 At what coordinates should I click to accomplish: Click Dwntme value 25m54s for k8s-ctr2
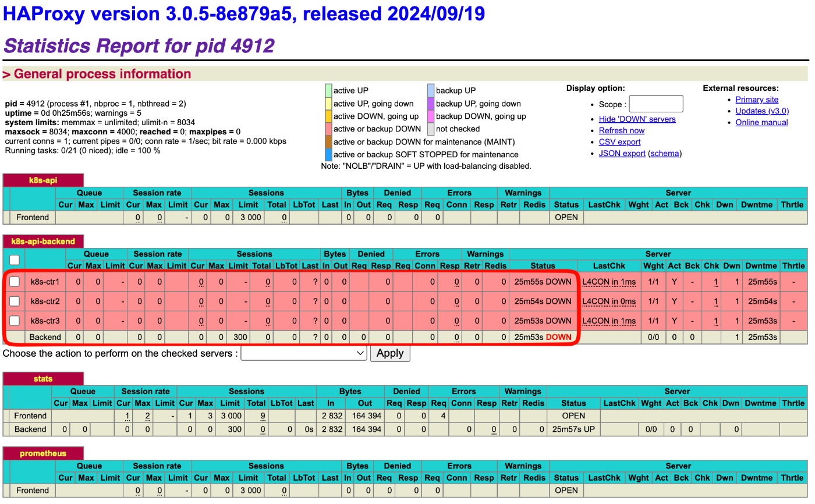pyautogui.click(x=762, y=301)
